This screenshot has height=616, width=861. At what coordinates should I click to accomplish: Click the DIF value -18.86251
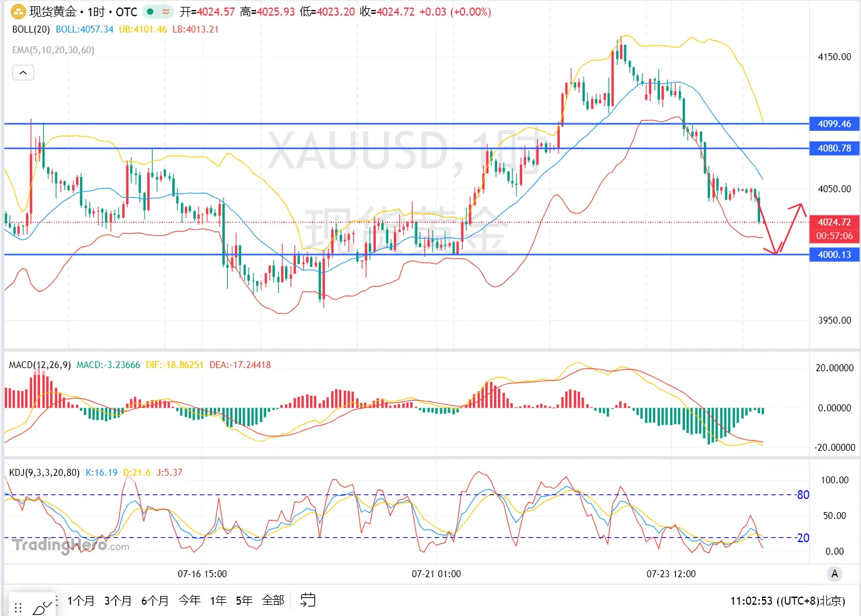[175, 365]
